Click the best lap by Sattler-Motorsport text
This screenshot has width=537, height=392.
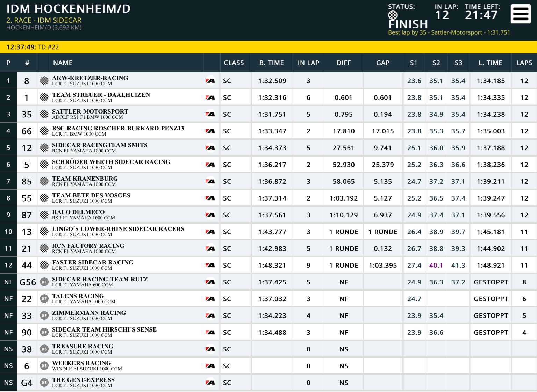pyautogui.click(x=449, y=32)
